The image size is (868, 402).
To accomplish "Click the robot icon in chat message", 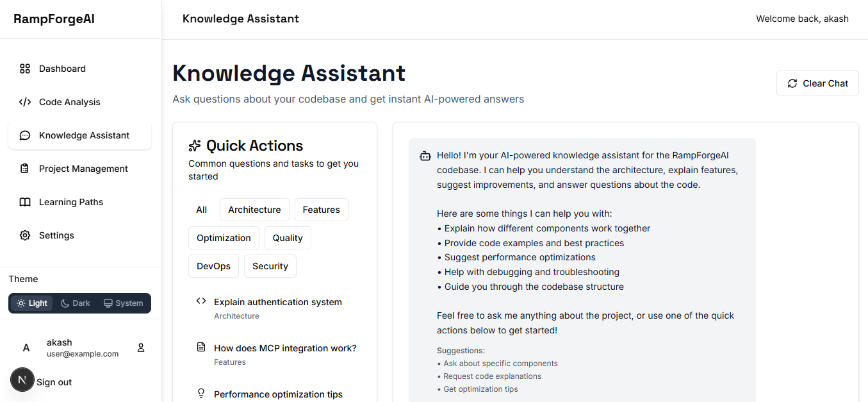I will click(x=425, y=156).
